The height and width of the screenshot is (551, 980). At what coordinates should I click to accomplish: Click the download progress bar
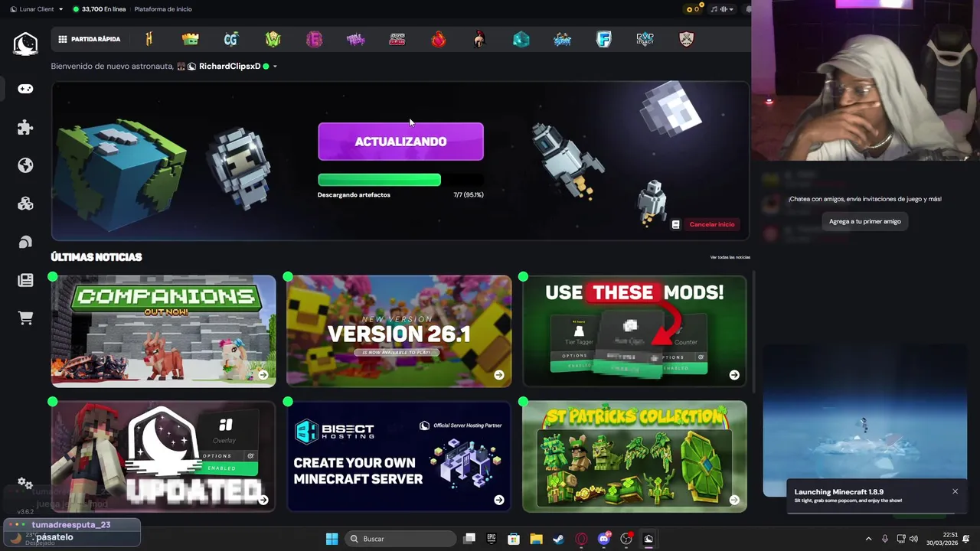point(400,180)
